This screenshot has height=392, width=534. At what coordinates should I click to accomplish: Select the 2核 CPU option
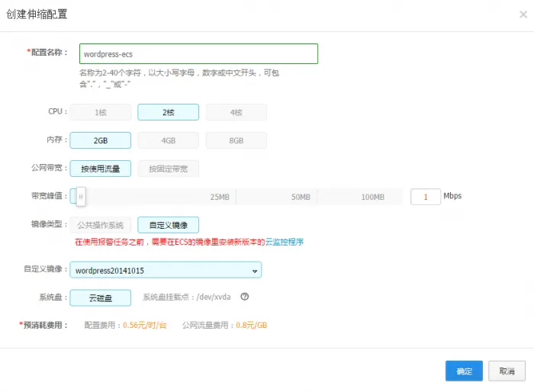click(169, 112)
